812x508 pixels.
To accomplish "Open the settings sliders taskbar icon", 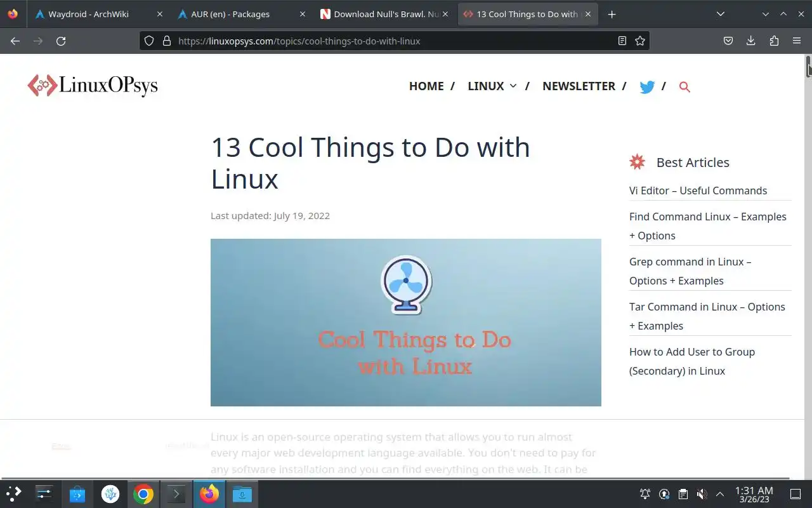I will (x=44, y=493).
